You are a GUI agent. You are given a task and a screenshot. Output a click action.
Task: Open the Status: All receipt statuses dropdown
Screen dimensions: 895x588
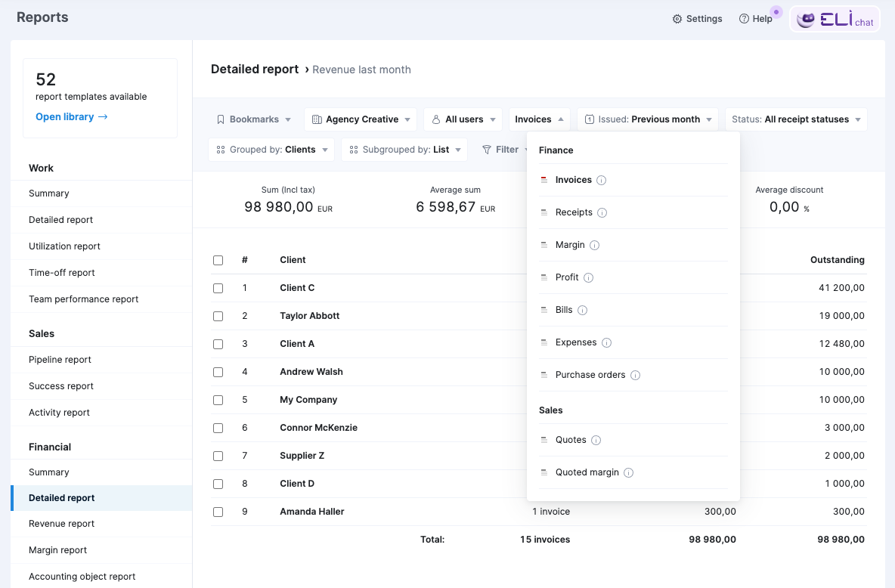pyautogui.click(x=795, y=119)
